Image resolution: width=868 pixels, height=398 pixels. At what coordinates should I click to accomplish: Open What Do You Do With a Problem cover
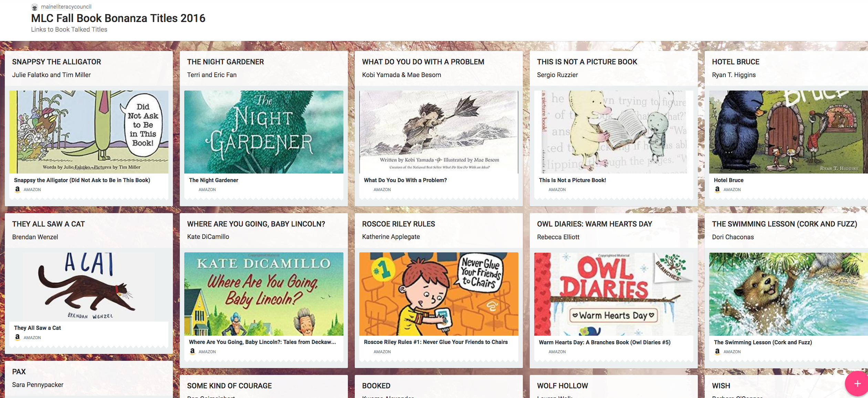439,132
